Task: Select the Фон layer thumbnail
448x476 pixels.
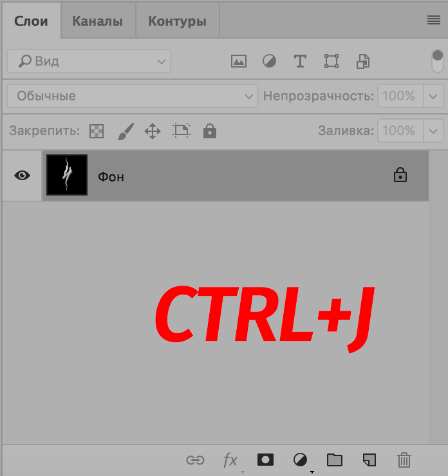Action: 67,175
